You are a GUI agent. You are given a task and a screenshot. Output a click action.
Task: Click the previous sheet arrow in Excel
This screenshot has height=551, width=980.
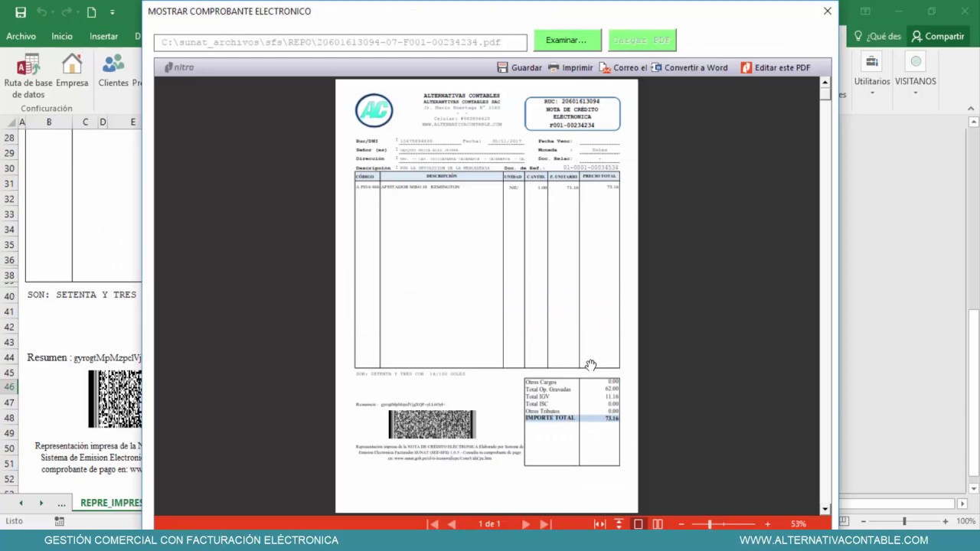[21, 503]
